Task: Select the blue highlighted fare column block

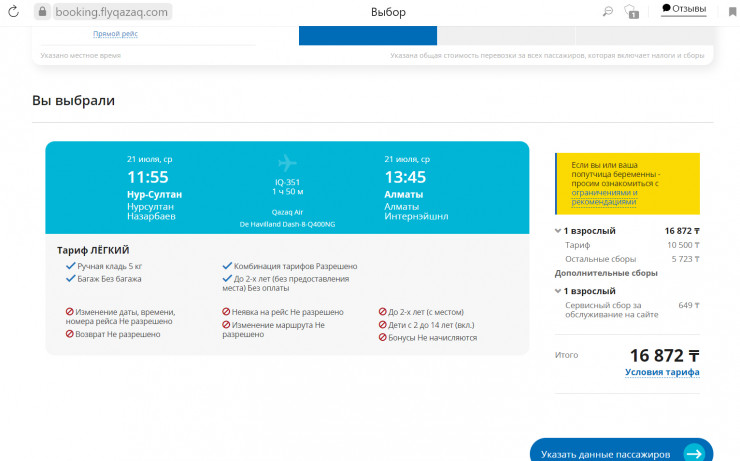Action: tap(367, 35)
